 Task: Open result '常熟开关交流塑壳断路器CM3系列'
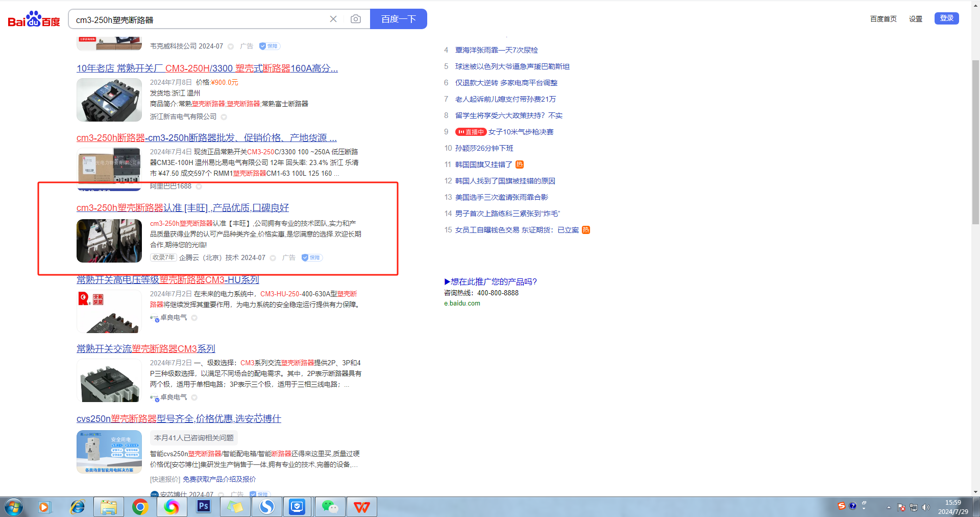146,349
